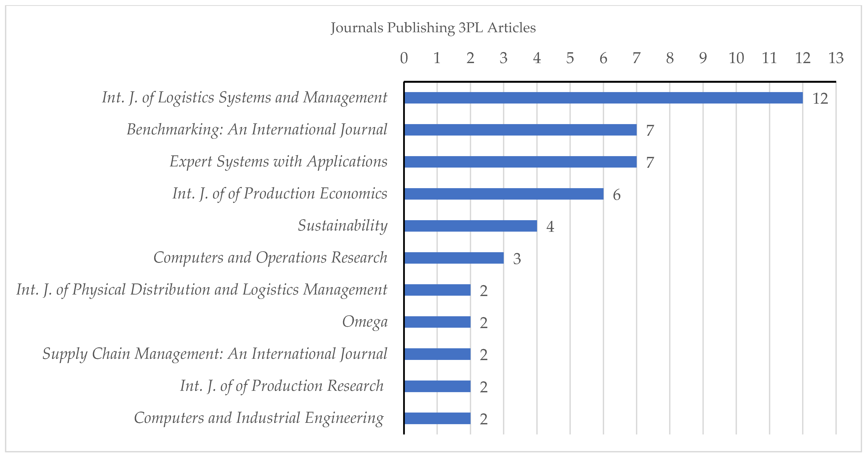This screenshot has width=868, height=456.
Task: Select the axis label 6 on the scale
Action: click(604, 58)
